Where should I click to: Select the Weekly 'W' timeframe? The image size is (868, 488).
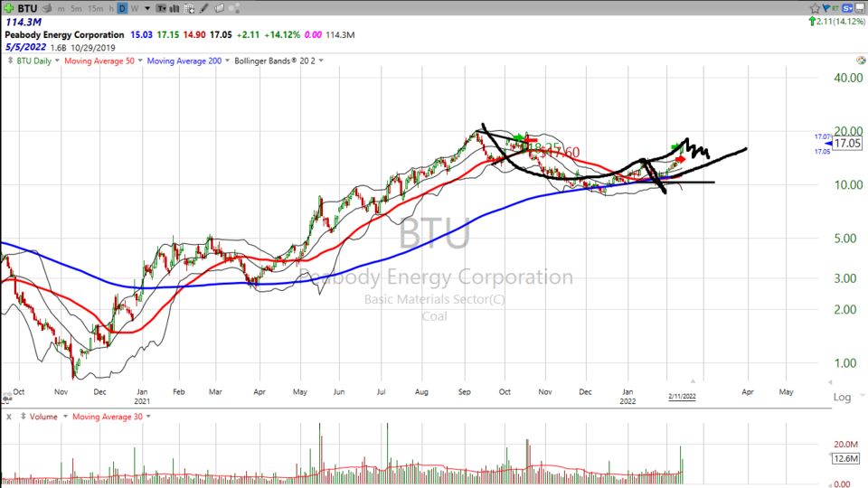[x=135, y=9]
